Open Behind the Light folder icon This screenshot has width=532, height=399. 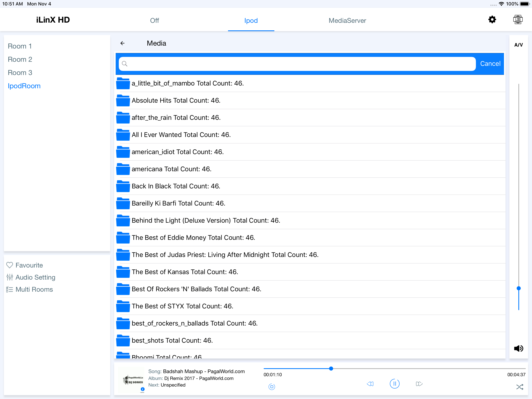click(123, 220)
